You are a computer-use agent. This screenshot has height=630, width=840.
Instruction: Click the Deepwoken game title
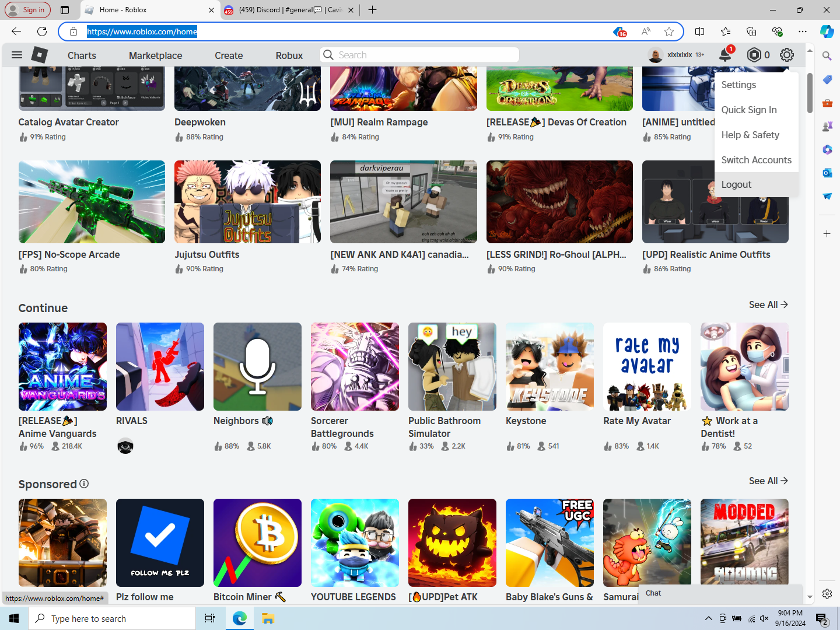click(200, 122)
